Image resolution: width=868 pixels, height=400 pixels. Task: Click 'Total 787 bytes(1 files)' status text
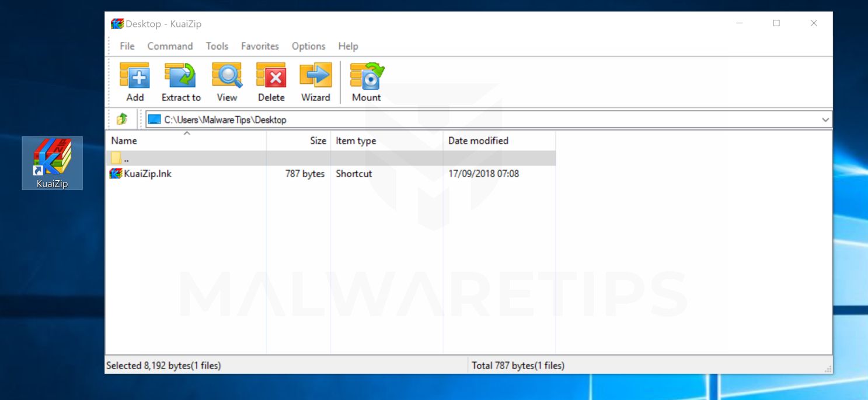tap(518, 366)
